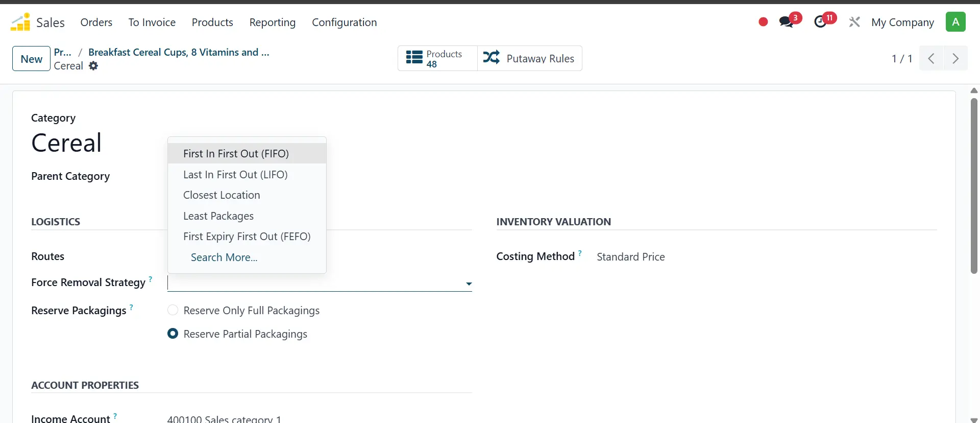The height and width of the screenshot is (423, 980).
Task: Click the green user avatar icon
Action: 955,22
